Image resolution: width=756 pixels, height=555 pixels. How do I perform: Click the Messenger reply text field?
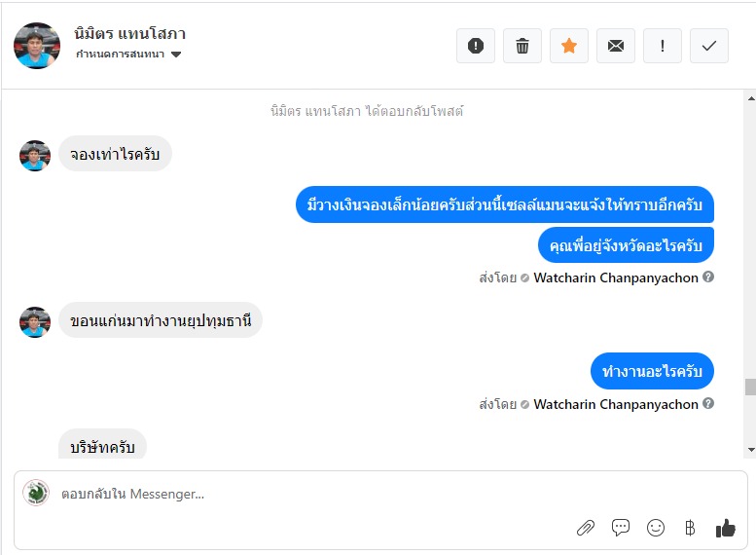coord(380,495)
